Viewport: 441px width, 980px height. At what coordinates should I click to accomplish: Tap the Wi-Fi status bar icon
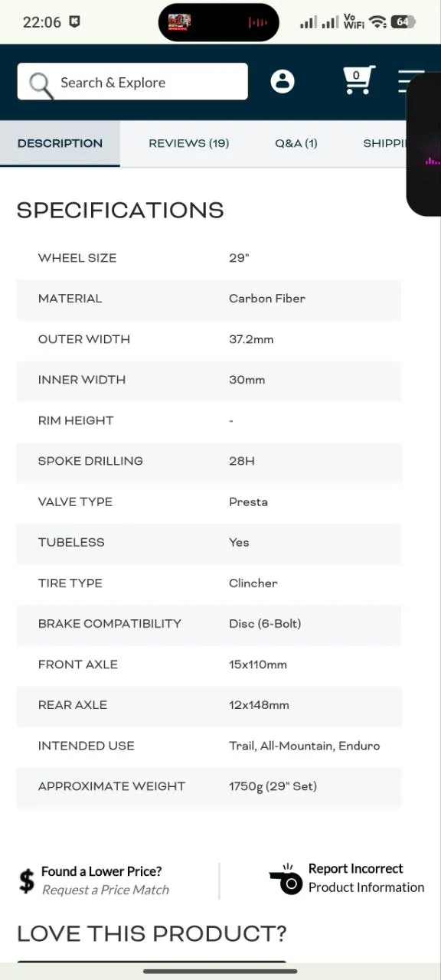[377, 22]
